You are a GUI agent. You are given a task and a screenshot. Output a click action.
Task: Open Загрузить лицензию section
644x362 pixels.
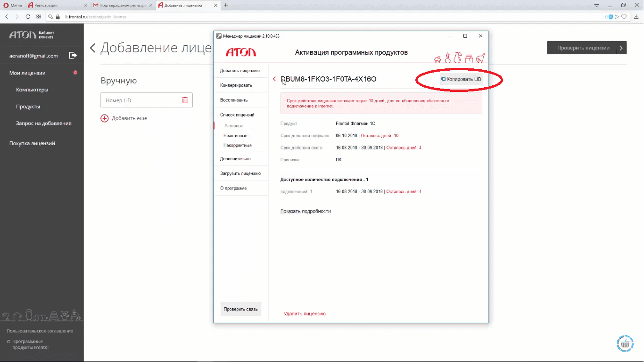click(240, 173)
